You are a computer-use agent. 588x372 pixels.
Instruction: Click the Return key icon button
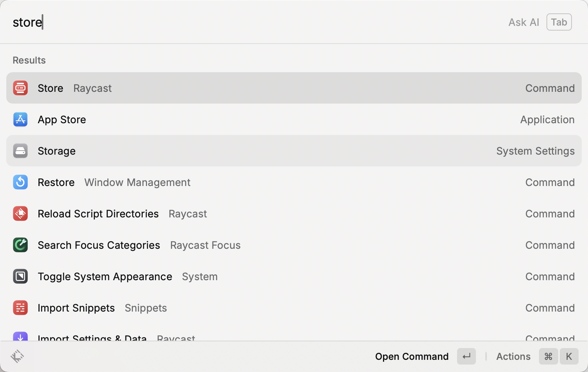(x=466, y=356)
